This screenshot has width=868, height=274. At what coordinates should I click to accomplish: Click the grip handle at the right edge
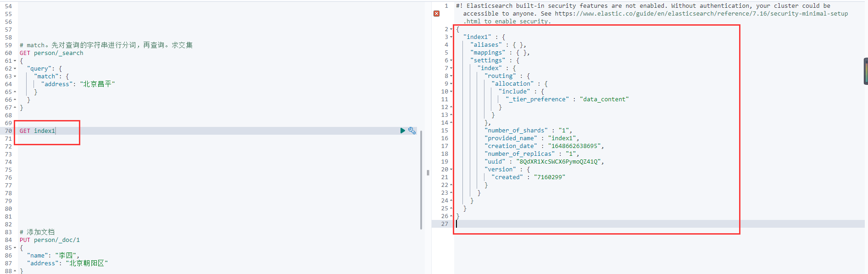[866, 71]
